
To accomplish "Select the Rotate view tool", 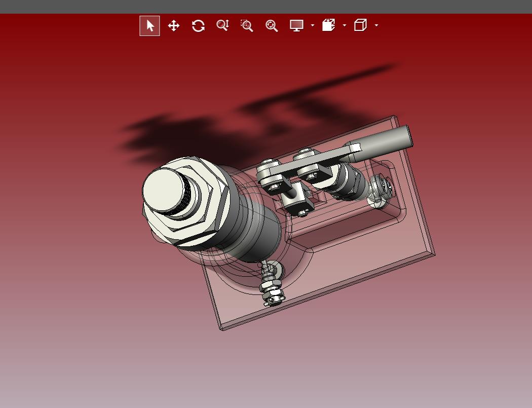I will [198, 25].
